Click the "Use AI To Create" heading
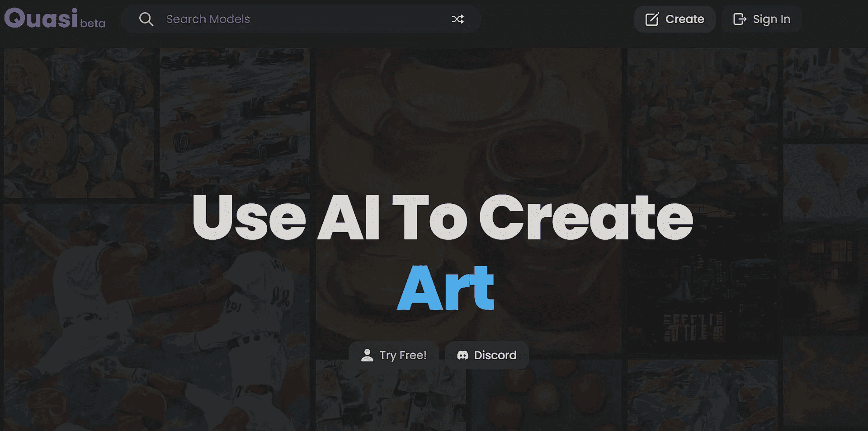The width and height of the screenshot is (868, 431). tap(442, 217)
